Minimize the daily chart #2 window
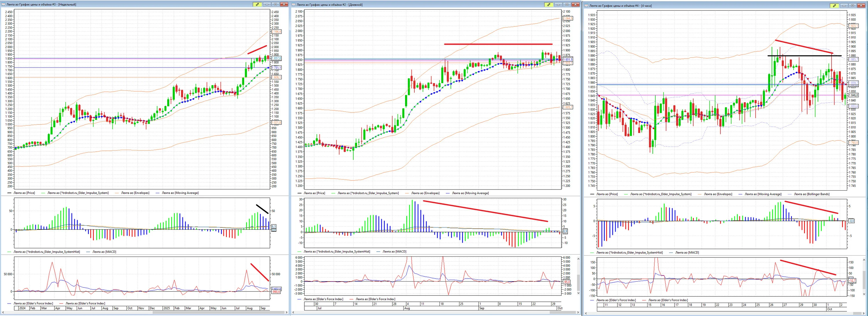This screenshot has height=316, width=868. [559, 4]
